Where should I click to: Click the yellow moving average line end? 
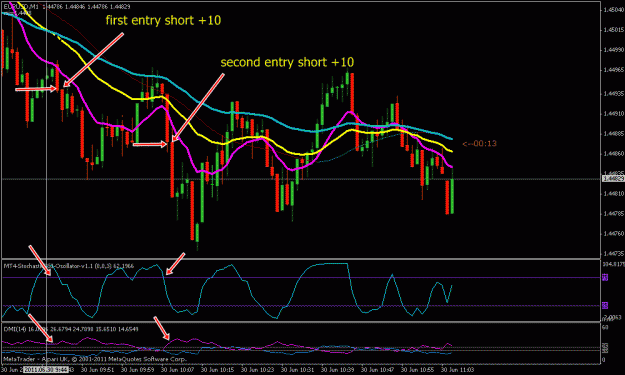[451, 151]
